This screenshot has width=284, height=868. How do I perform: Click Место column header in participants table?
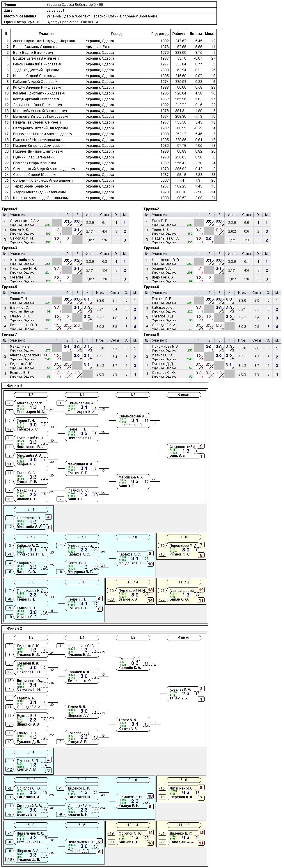pos(210,34)
